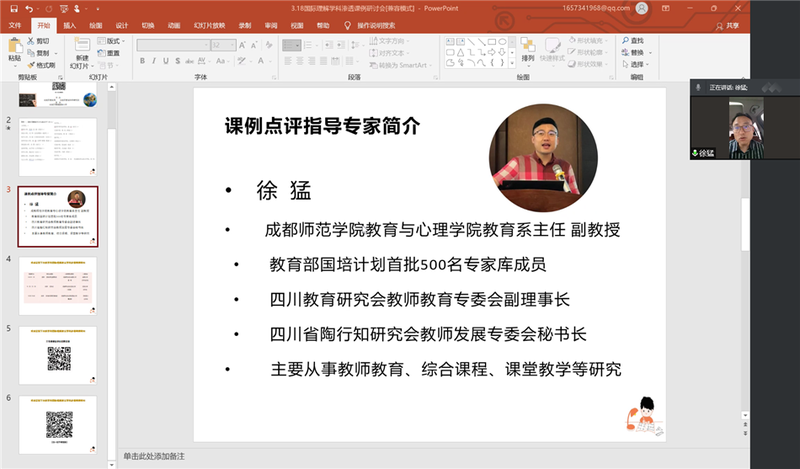Cut selection with 剪切
This screenshot has height=469, width=800.
point(39,41)
